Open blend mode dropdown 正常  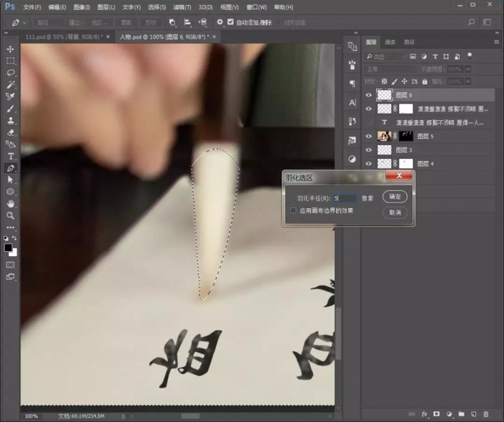[390, 69]
